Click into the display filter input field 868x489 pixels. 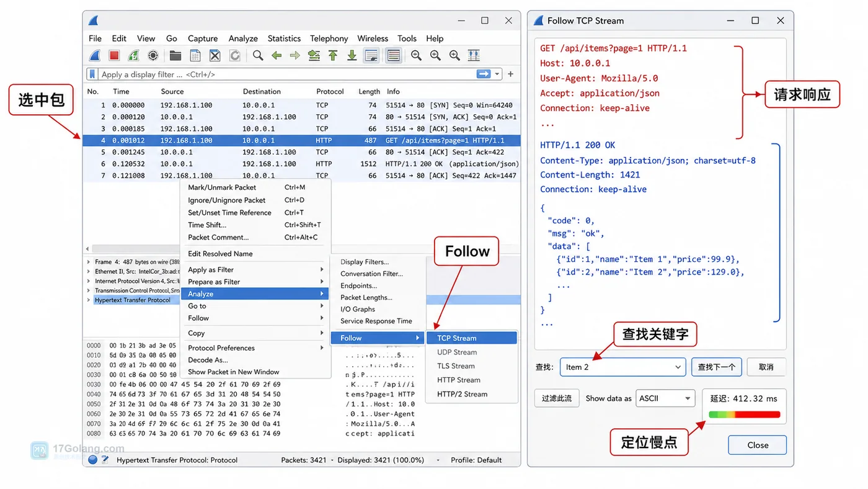[x=286, y=74]
